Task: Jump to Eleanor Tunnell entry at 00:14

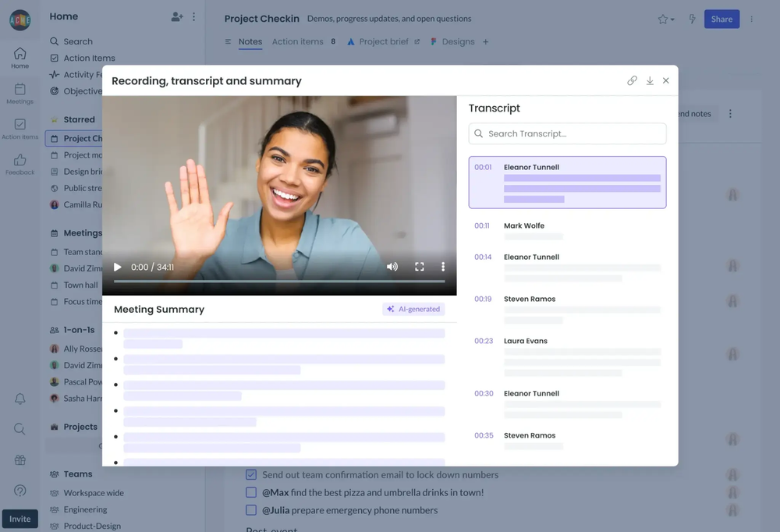Action: 567,268
